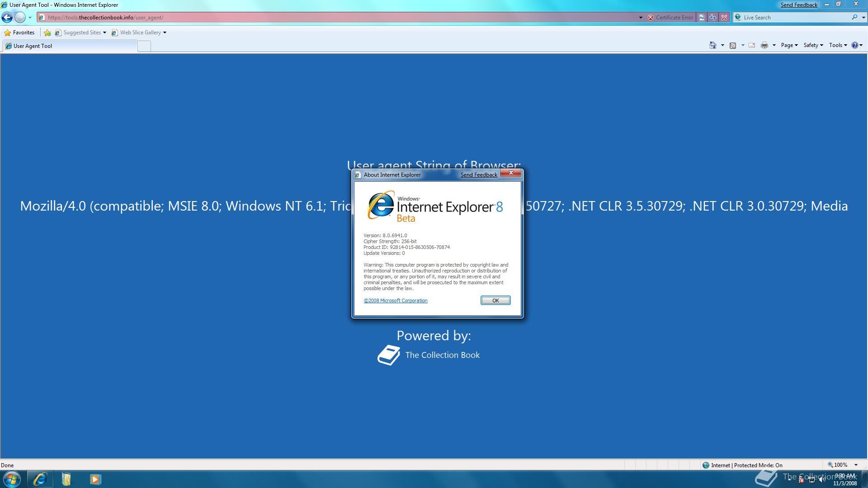Open the Safety menu

(x=813, y=45)
